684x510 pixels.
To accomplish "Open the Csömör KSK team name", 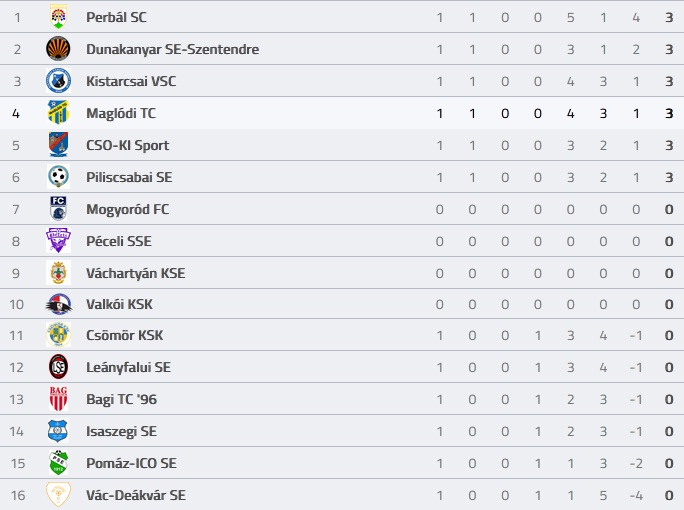I will click(124, 335).
